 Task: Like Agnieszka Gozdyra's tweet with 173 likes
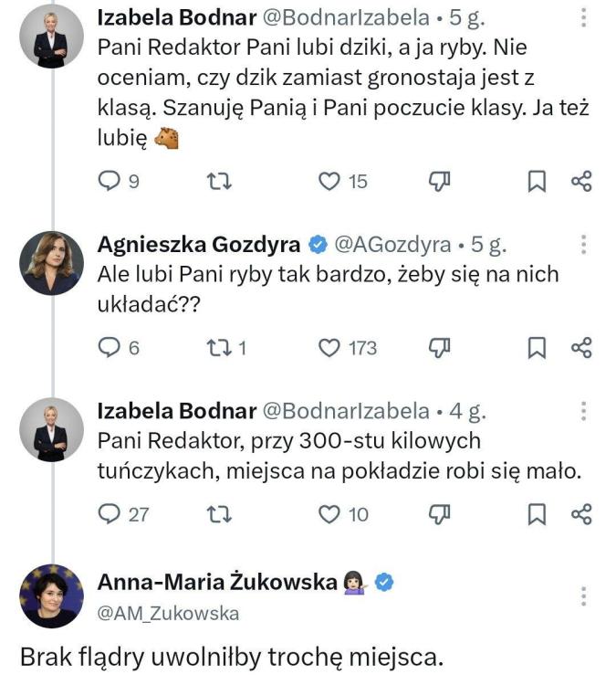tap(347, 348)
